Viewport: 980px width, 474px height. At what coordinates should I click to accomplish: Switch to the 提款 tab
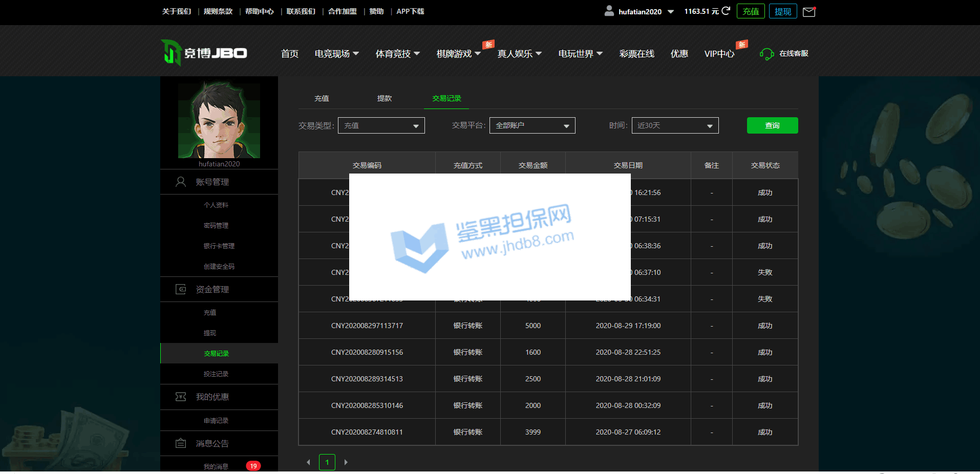point(384,98)
